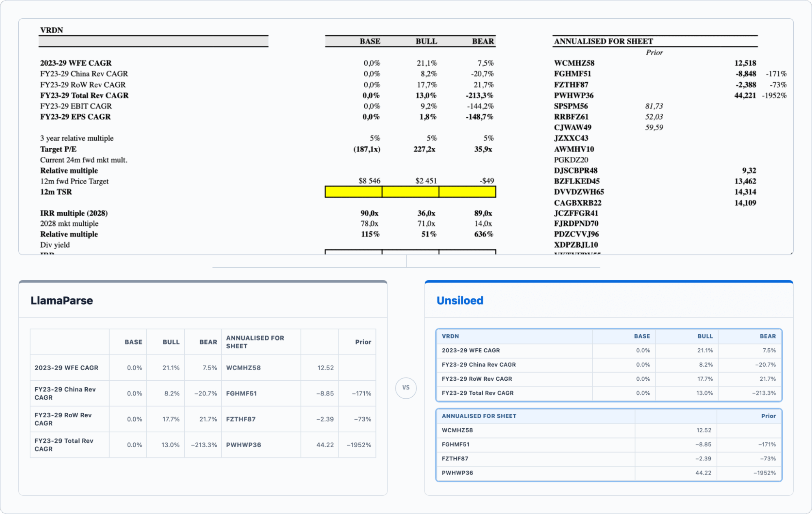The height and width of the screenshot is (514, 812).
Task: Click 'SPSPM56' code in source document
Action: [x=571, y=106]
